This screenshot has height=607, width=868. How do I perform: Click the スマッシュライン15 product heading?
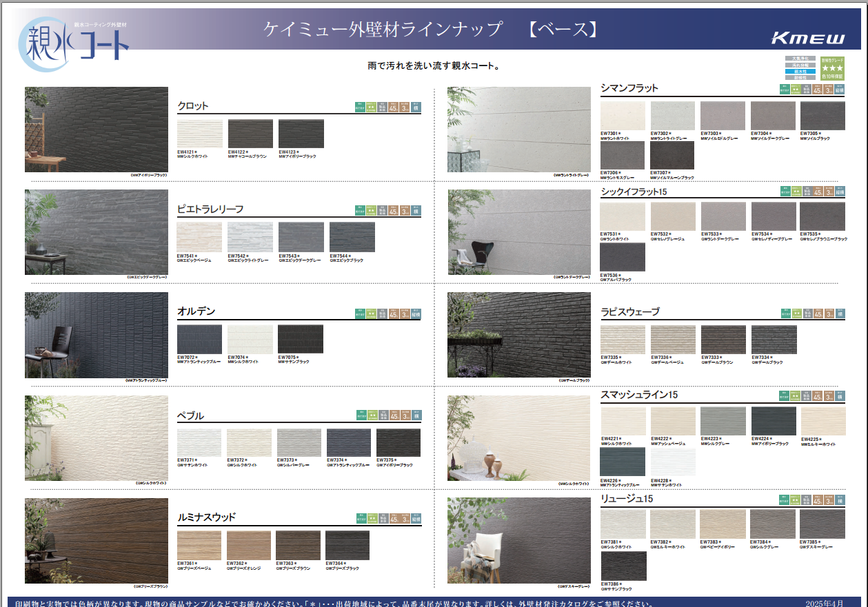(x=639, y=395)
